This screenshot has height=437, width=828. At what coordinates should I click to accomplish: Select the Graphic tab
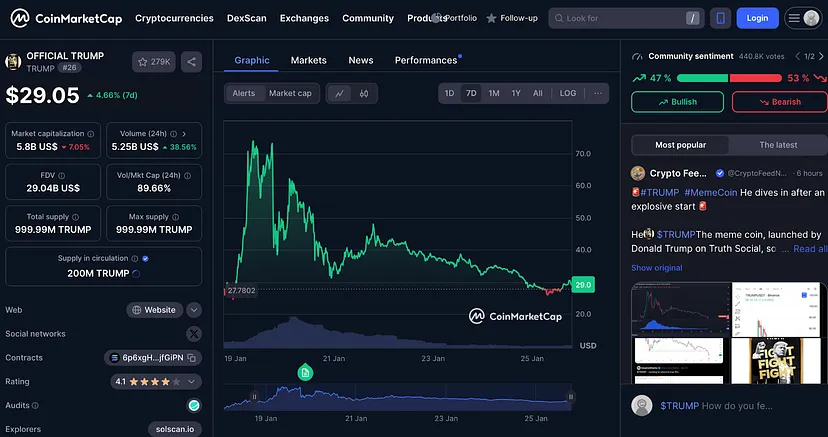coord(252,61)
